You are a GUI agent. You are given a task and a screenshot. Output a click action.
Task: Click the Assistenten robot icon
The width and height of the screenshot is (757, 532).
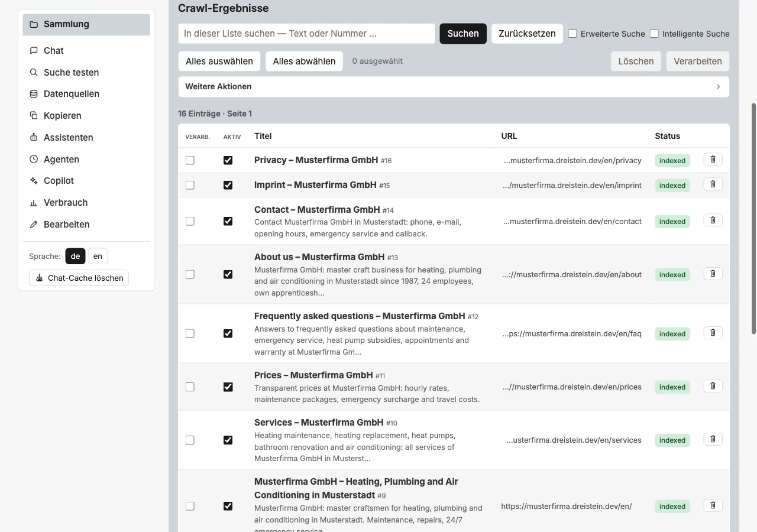click(34, 137)
